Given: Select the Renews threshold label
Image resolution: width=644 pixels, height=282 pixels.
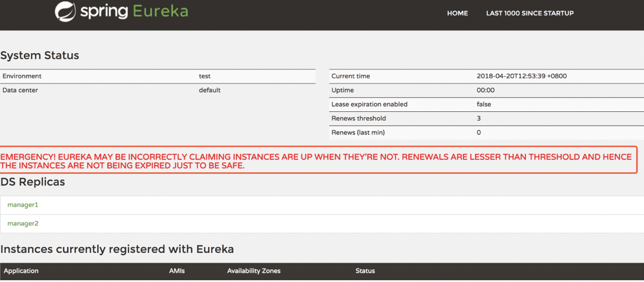Looking at the screenshot, I should (358, 118).
